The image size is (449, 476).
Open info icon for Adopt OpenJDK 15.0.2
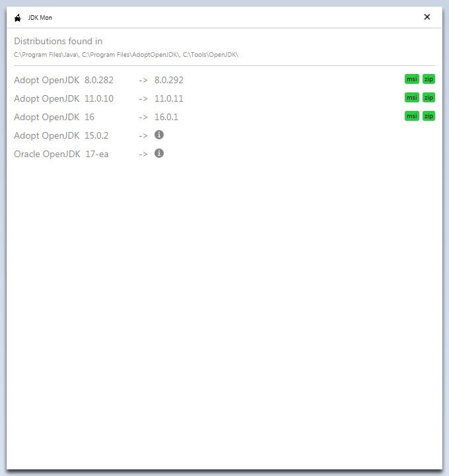159,135
